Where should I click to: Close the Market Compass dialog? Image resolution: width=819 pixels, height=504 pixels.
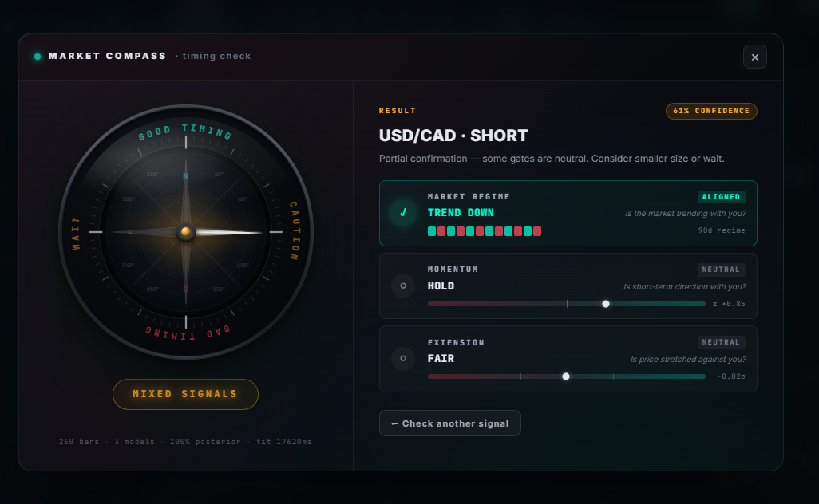point(754,57)
